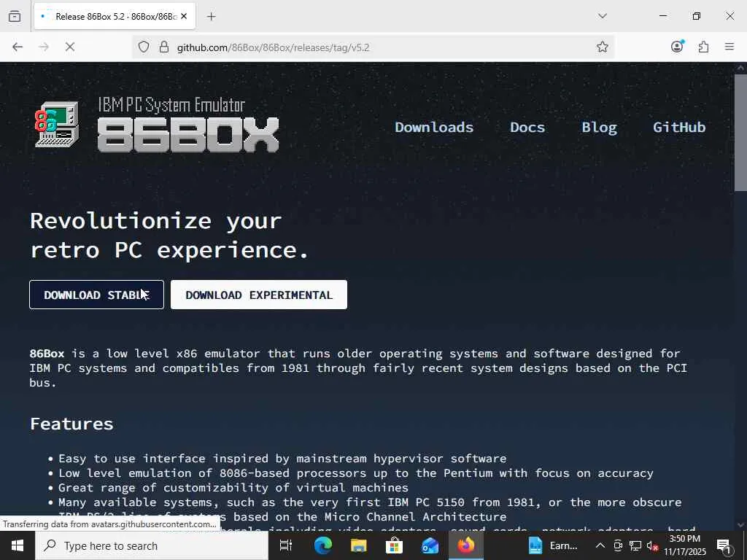Open File Explorer from taskbar
Viewport: 747px width, 560px height.
coord(358,545)
